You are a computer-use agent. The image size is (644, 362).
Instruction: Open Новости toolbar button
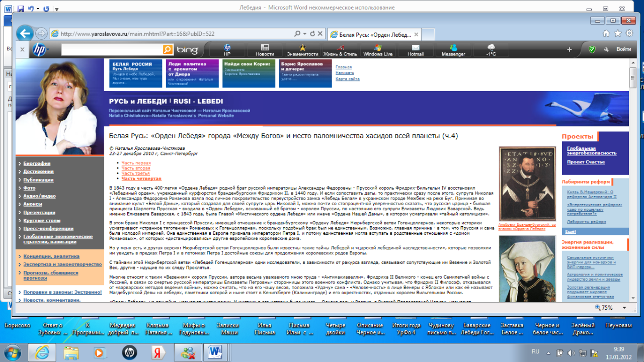265,49
